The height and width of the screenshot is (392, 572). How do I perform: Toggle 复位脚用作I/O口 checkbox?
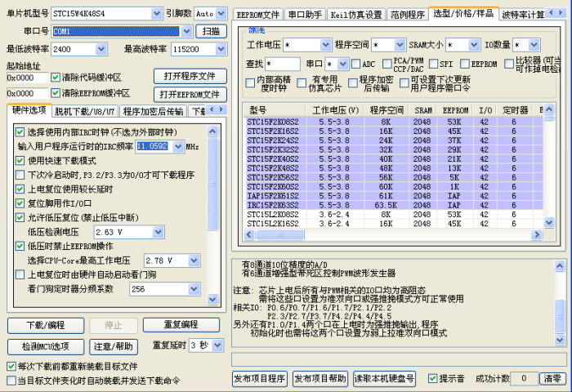20,203
